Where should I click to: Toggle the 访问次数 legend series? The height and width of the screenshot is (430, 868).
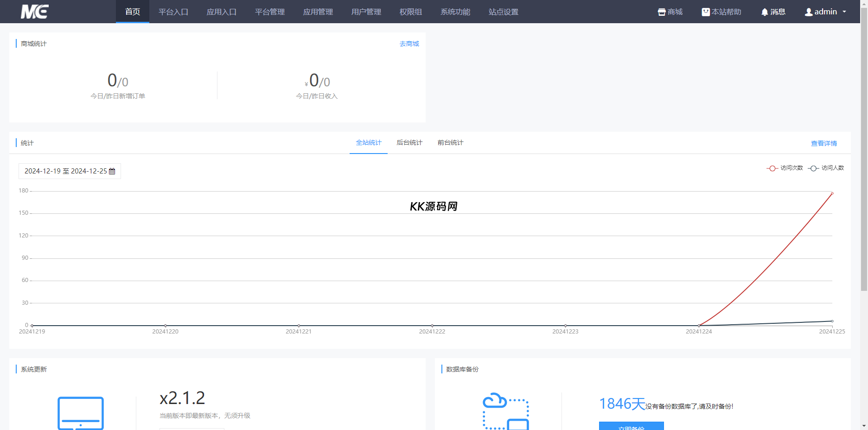point(785,168)
